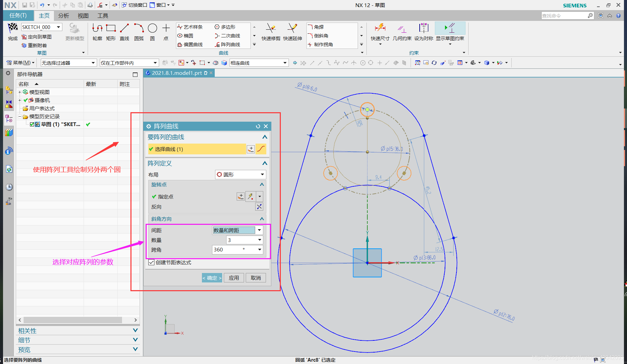
Task: Collapse the Rotation Point (旋转点) section
Action: tap(262, 185)
